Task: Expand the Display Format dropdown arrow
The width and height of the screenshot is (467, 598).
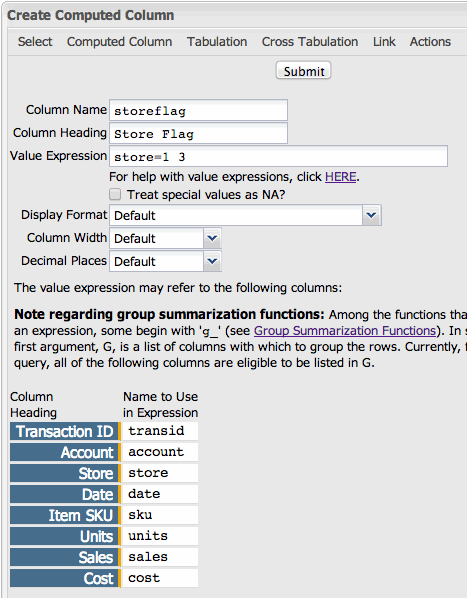Action: tap(371, 215)
